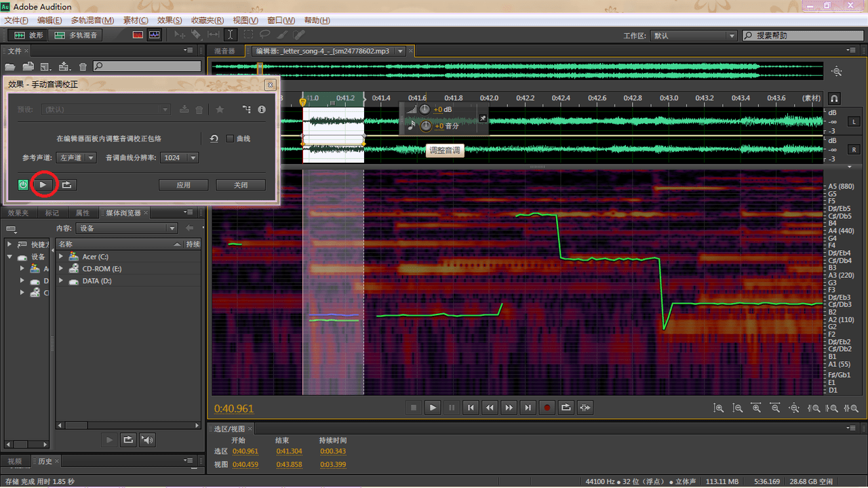Show the spectral frequency display icon
This screenshot has width=868, height=488.
(x=138, y=35)
